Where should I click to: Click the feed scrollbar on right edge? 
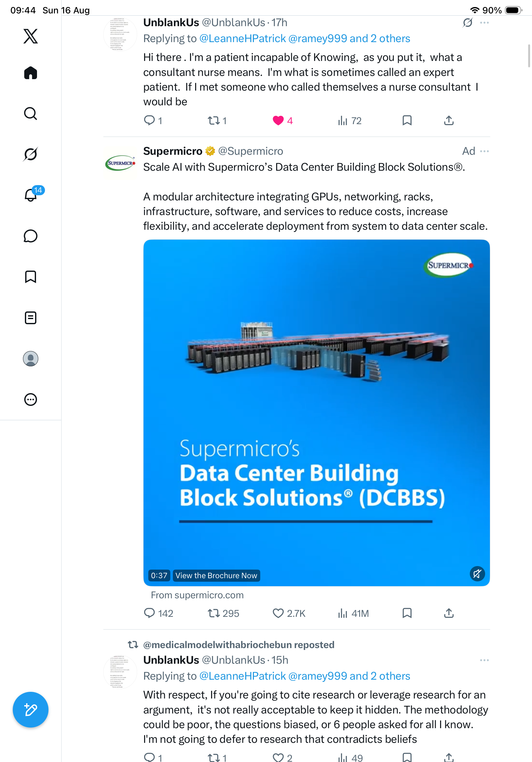(529, 56)
